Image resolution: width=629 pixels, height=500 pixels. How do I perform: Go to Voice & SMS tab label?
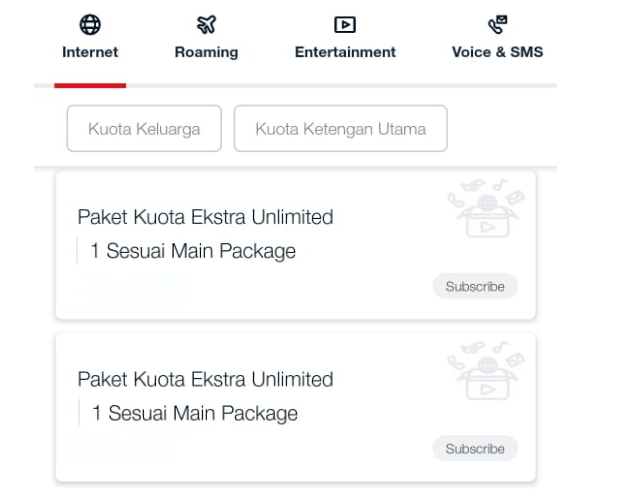click(497, 52)
